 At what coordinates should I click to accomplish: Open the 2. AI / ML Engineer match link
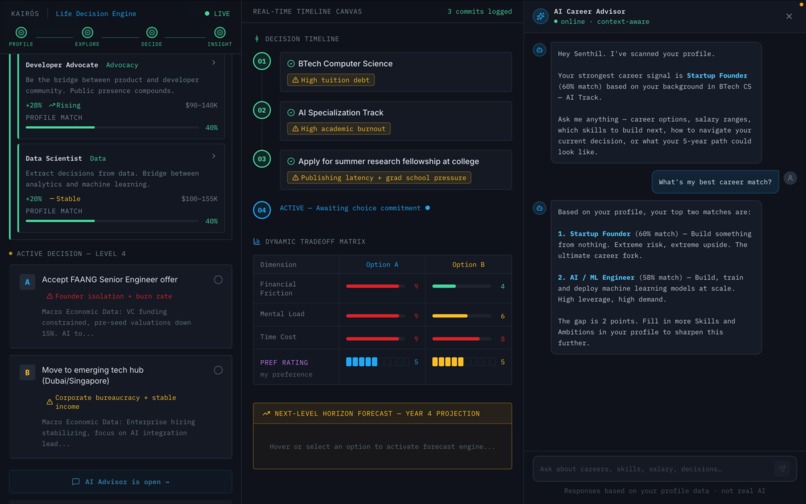[x=596, y=277]
